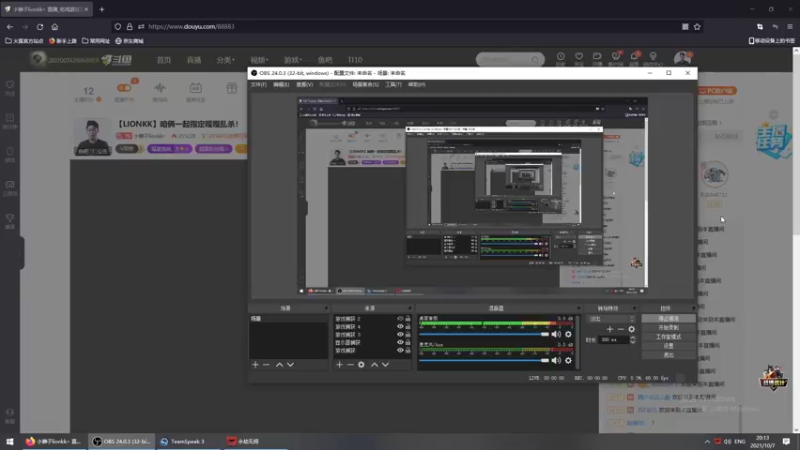Image resolution: width=800 pixels, height=450 pixels.
Task: Add a new scene with the plus icon
Action: [x=255, y=365]
